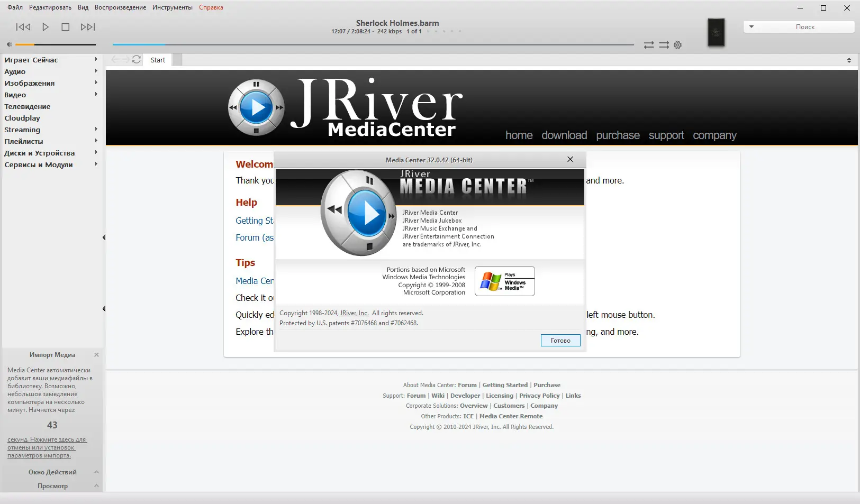Skip to the next track
Screen dimensions: 860x504
[88, 27]
